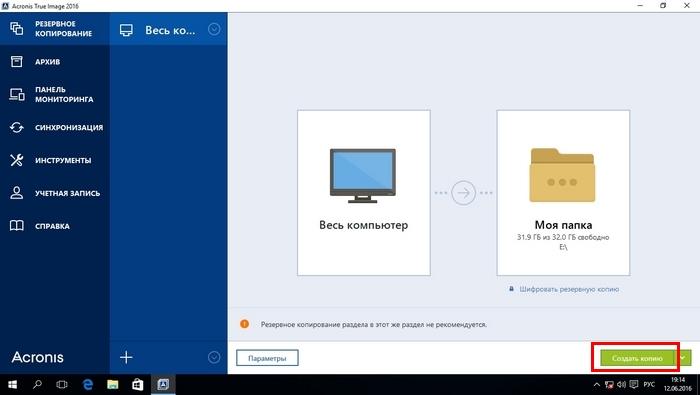The image size is (700, 395).
Task: Expand the Весь ко... backup item chevron
Action: pyautogui.click(x=214, y=29)
